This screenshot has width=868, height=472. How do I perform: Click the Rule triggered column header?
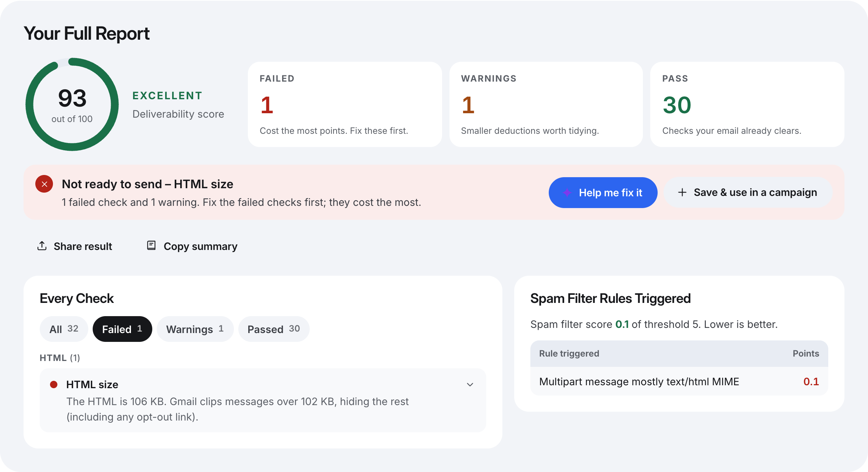tap(569, 354)
